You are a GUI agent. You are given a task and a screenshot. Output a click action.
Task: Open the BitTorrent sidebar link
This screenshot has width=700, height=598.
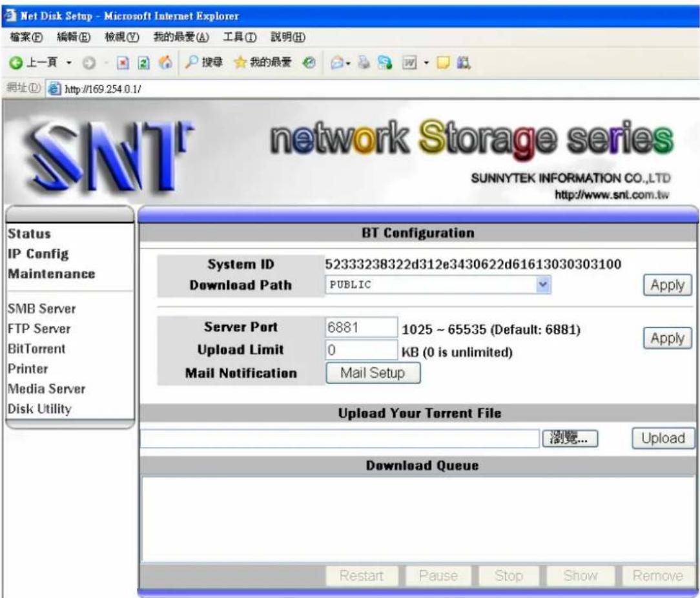point(37,349)
